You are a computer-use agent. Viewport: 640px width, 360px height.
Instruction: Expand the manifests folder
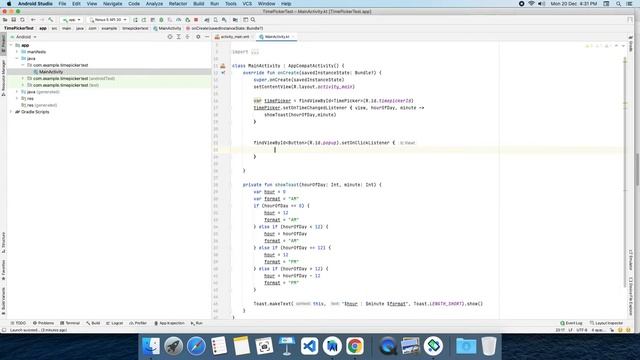pyautogui.click(x=17, y=52)
